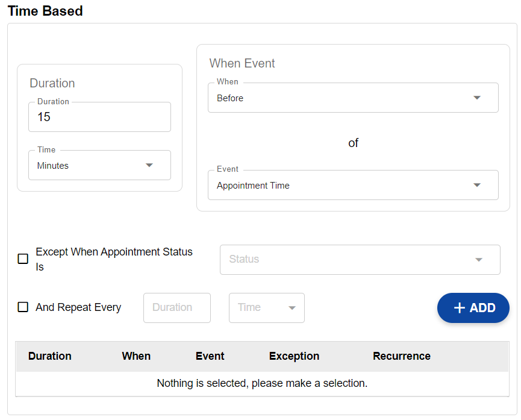Open the When dropdown showing Before
This screenshot has width=521, height=420.
coord(343,98)
